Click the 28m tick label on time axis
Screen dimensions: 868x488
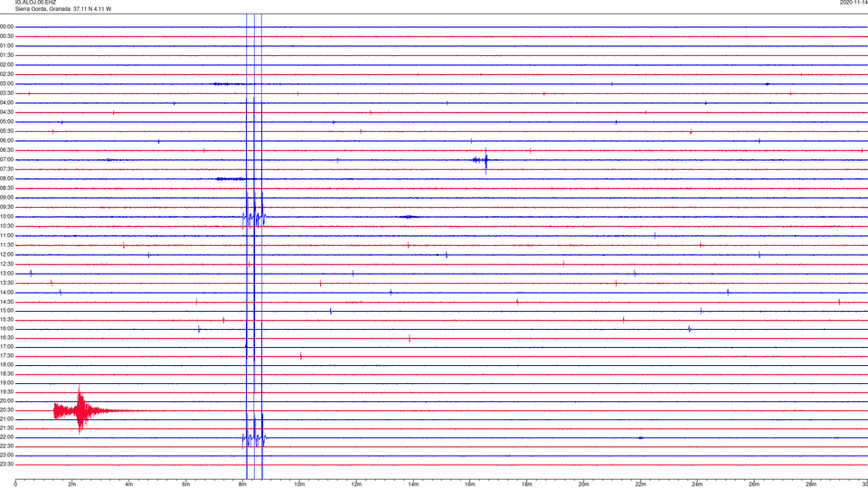tap(812, 484)
